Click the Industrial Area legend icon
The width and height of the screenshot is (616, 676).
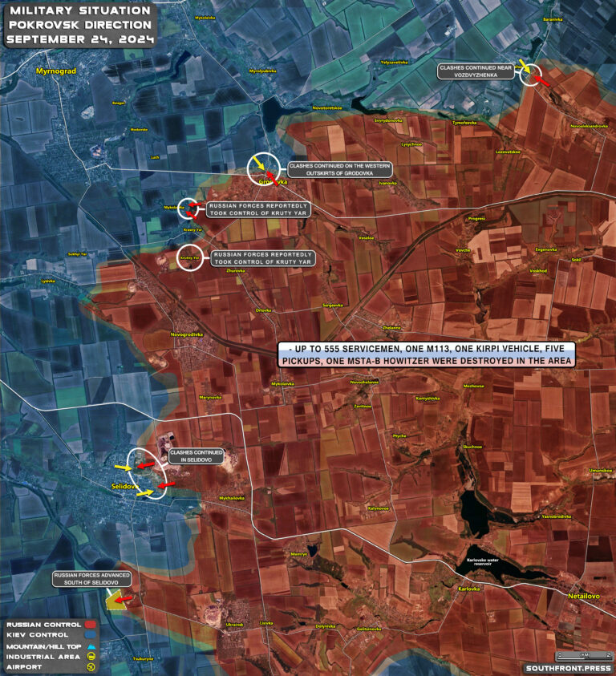click(x=91, y=656)
